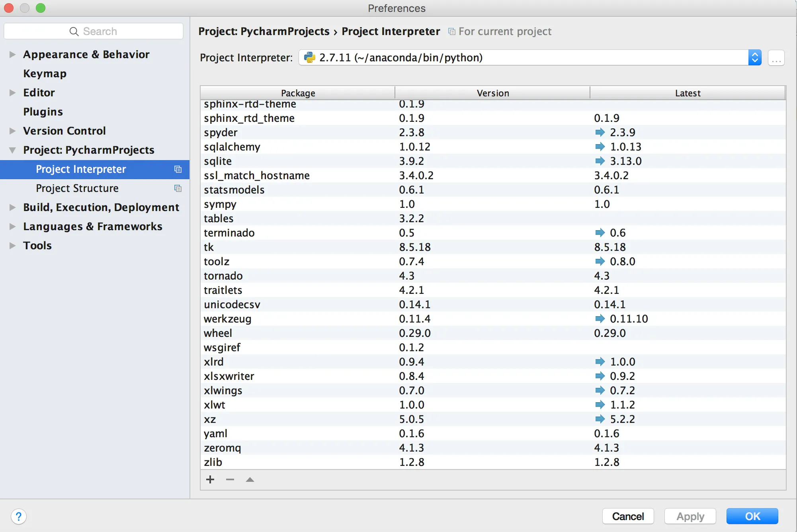Click the help question mark icon
Image resolution: width=797 pixels, height=532 pixels.
pos(19,516)
